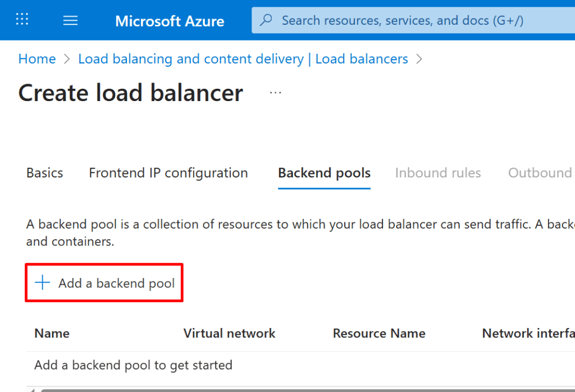Click the Virtual network column header
575x392 pixels.
click(x=229, y=334)
